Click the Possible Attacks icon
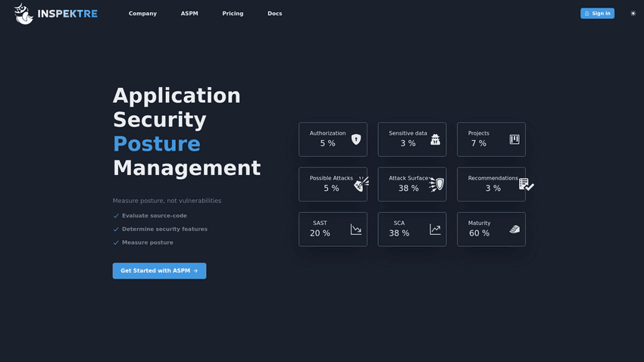The image size is (644, 362). coord(361,183)
